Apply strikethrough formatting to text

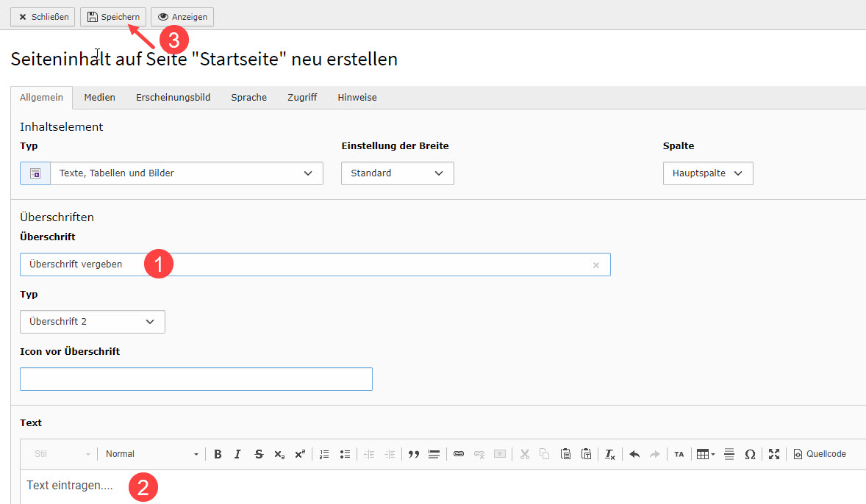258,454
